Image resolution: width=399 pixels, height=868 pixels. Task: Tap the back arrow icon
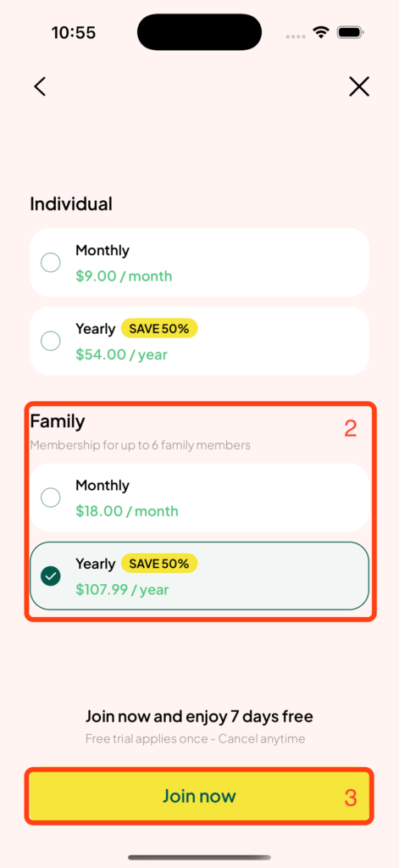[x=40, y=87]
